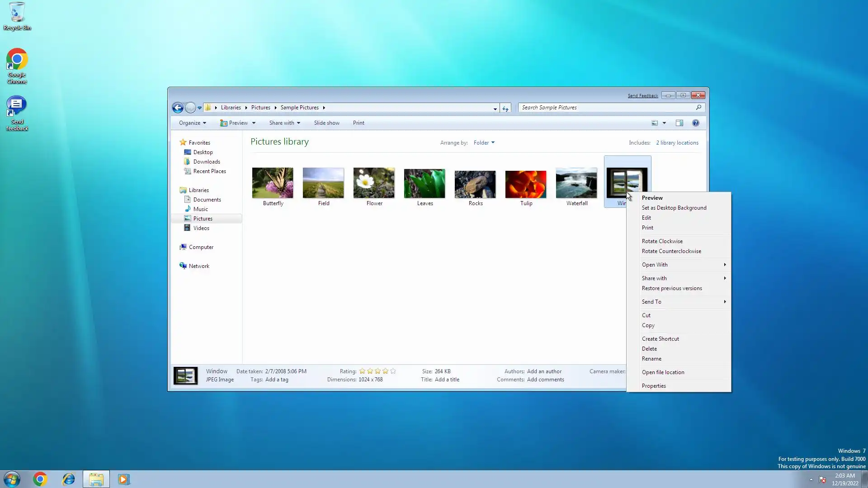The image size is (868, 488).
Task: Click the refresh button beside the address bar
Action: (x=505, y=108)
